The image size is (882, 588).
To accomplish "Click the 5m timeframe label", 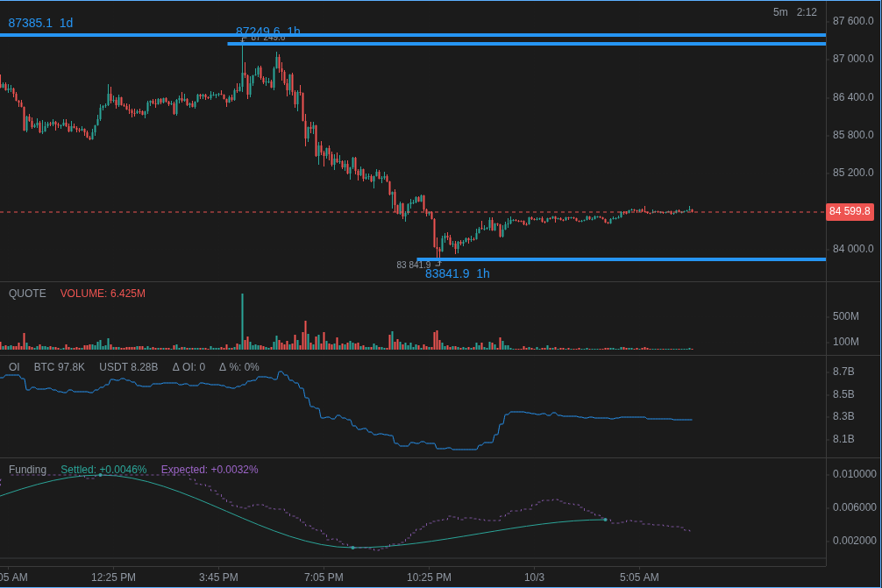I will coord(780,12).
